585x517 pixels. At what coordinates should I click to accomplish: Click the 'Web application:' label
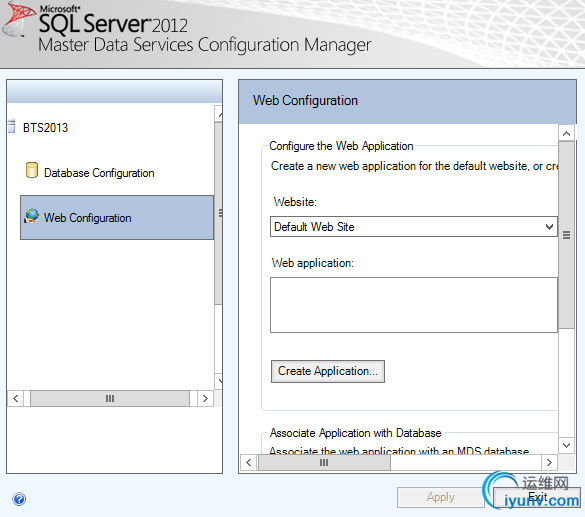313,263
